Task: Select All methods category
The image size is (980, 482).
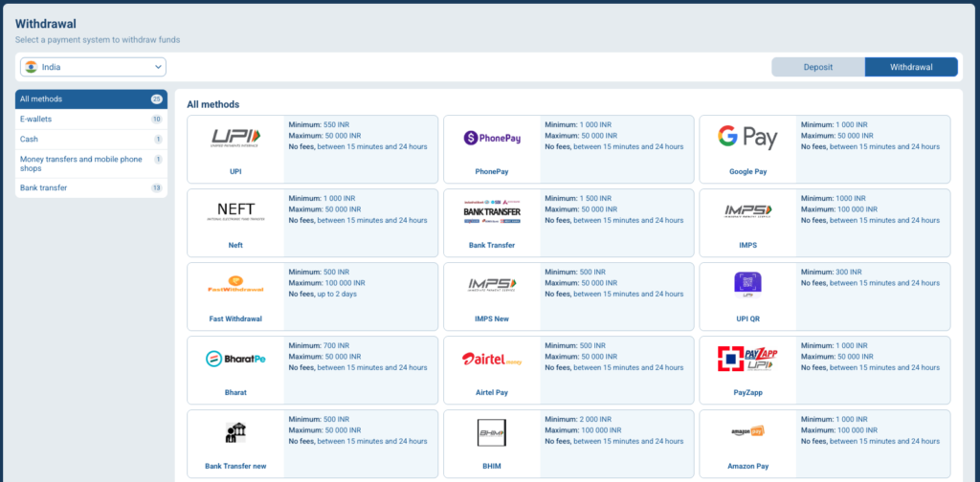Action: point(91,99)
